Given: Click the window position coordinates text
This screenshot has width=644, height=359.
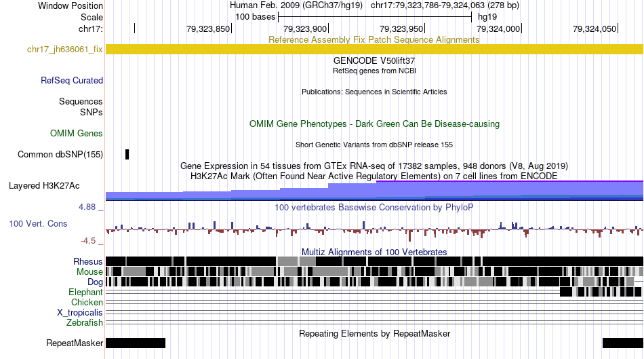Looking at the screenshot, I should point(445,5).
